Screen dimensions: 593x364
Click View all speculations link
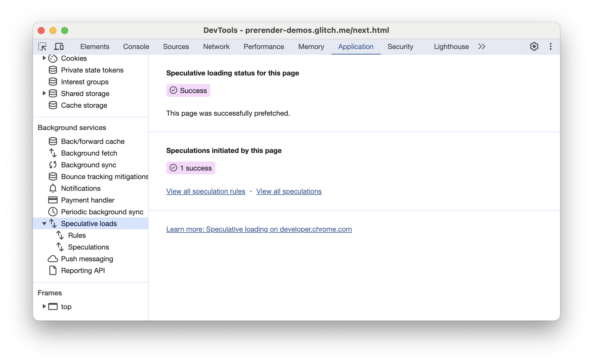(289, 191)
